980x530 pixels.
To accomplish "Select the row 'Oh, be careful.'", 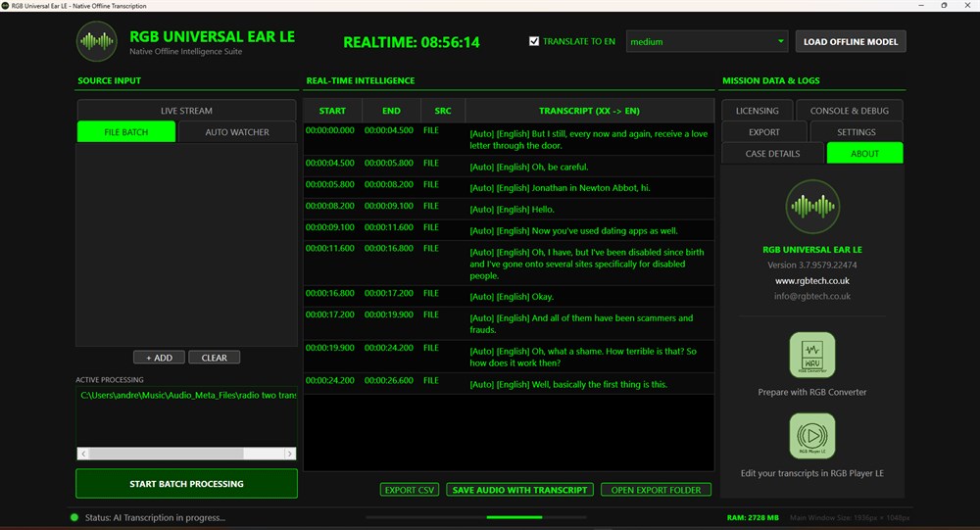I will (509, 167).
